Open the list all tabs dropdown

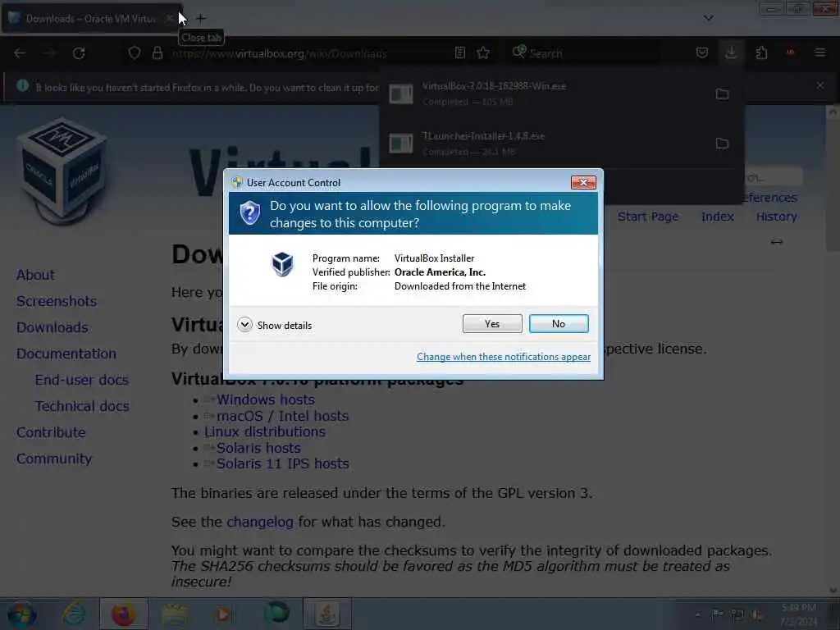pos(708,18)
